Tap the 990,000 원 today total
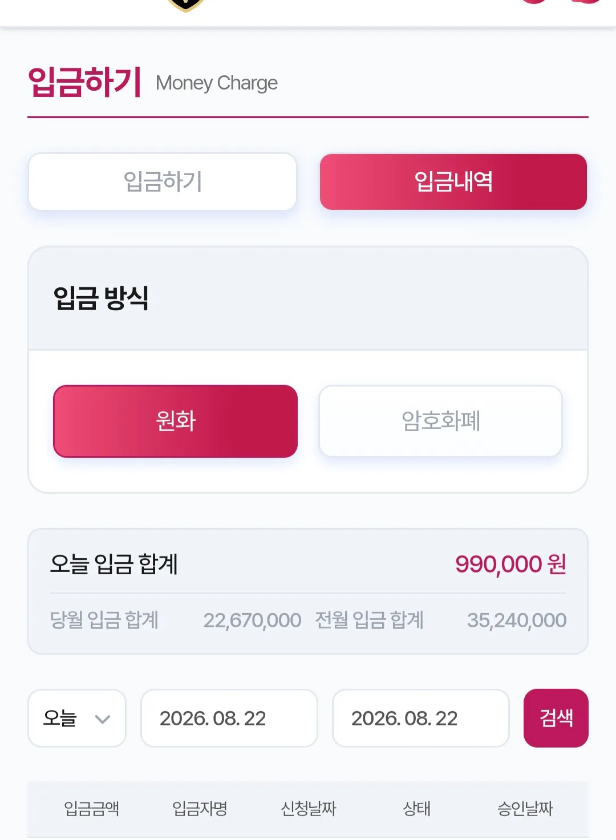 point(510,564)
